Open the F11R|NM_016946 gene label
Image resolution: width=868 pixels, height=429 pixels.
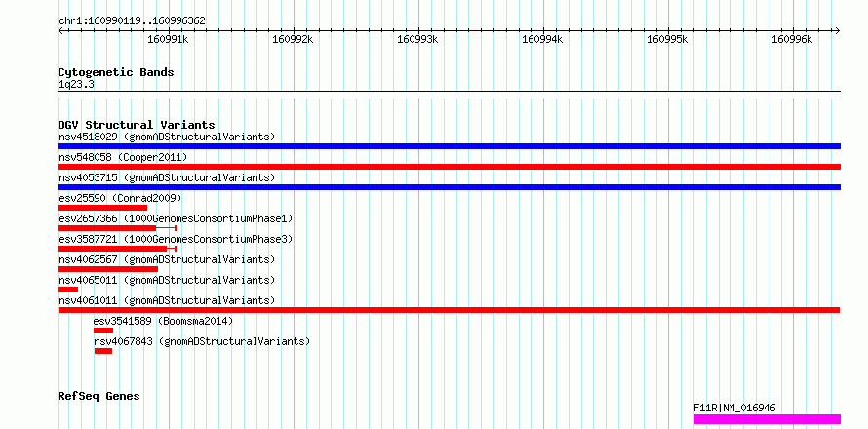tap(734, 408)
